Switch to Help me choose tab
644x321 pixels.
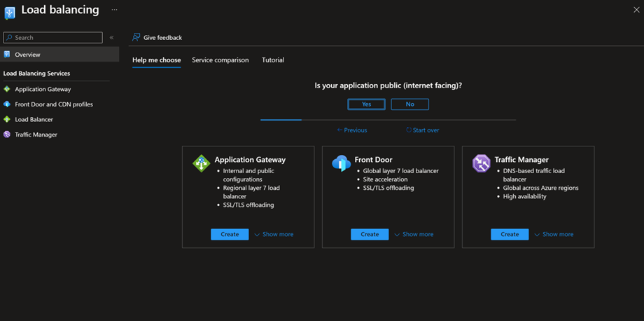click(x=157, y=60)
